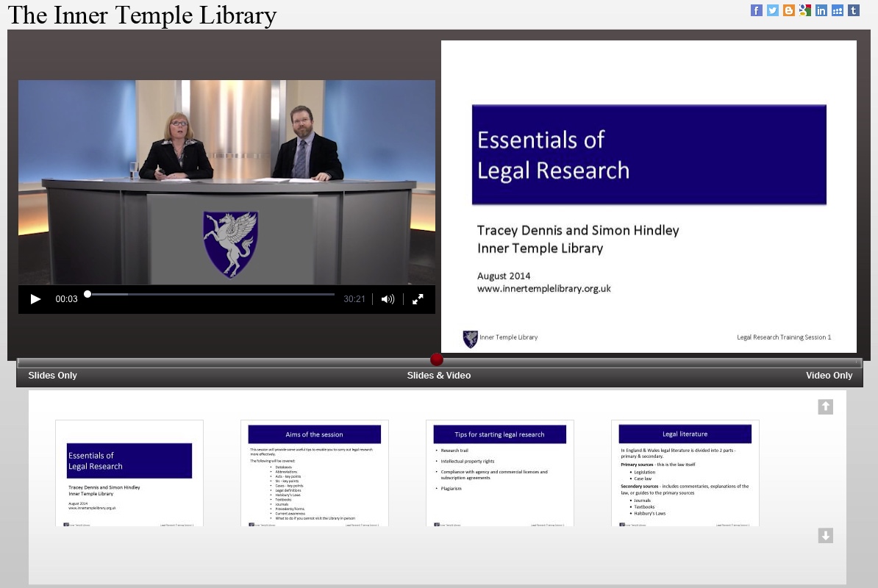Open the Essentials of Legal Research thumbnail
This screenshot has width=878, height=588.
pos(129,473)
